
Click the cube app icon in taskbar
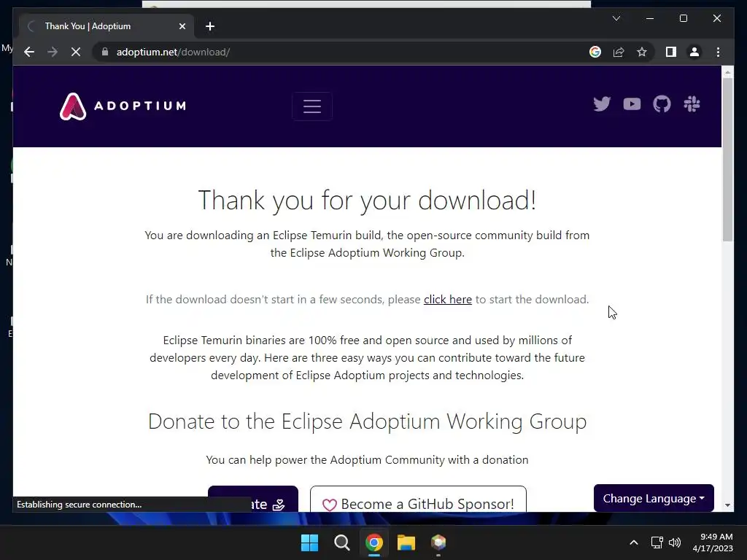click(438, 542)
